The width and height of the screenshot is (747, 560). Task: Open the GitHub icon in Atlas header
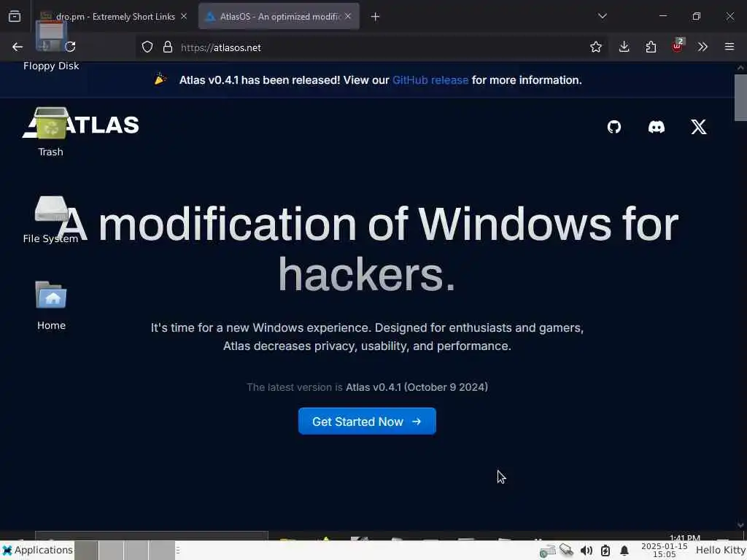click(x=614, y=127)
